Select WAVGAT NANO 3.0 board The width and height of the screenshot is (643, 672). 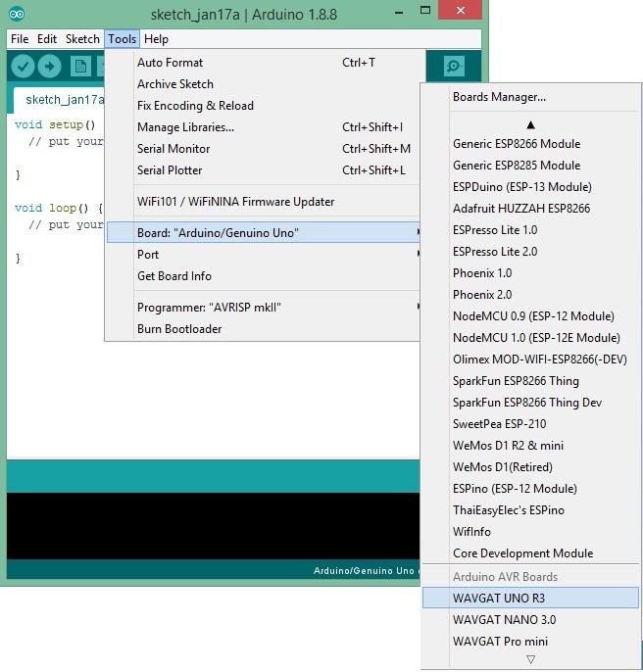click(530, 620)
